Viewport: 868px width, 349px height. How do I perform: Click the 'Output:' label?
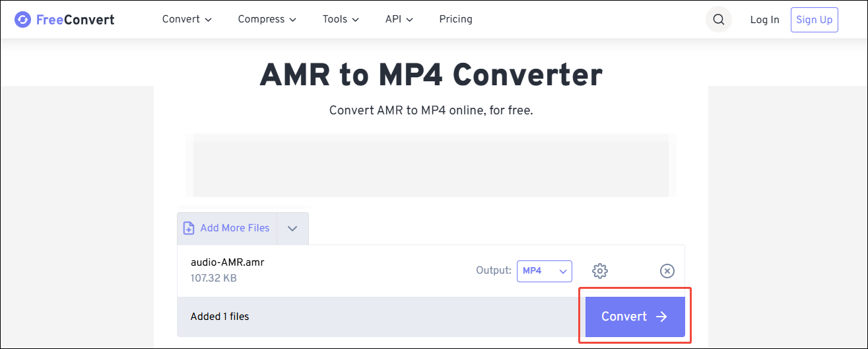[x=493, y=270]
